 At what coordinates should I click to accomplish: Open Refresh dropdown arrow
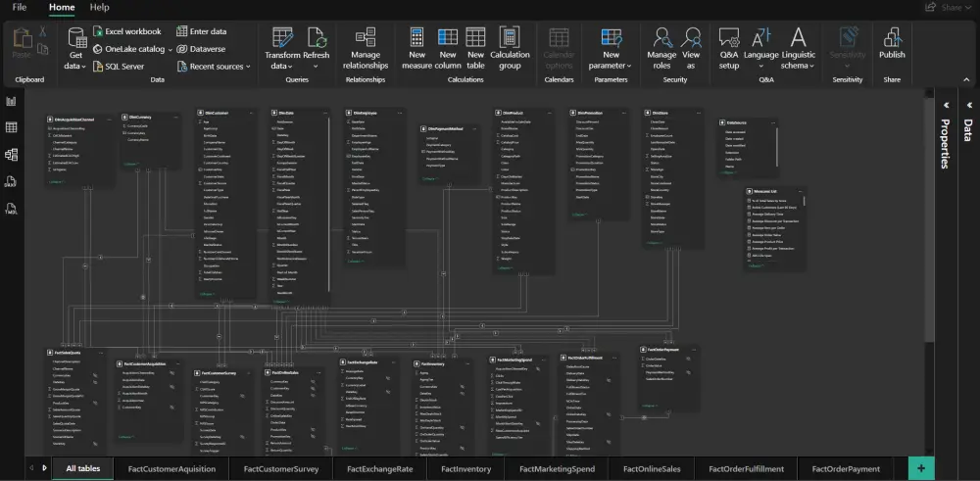tap(316, 67)
